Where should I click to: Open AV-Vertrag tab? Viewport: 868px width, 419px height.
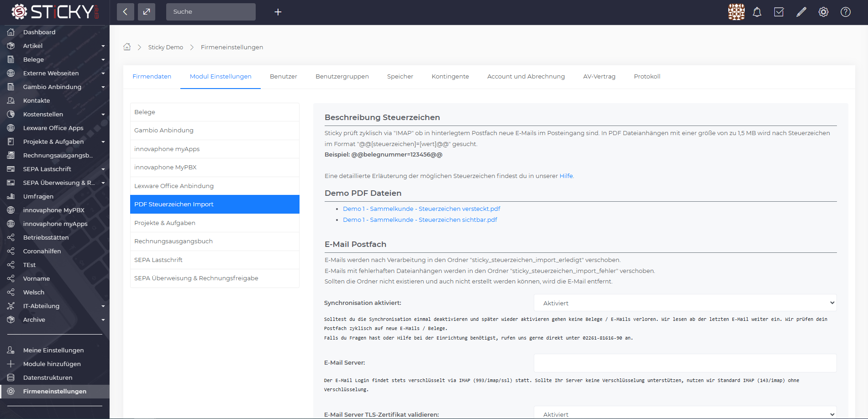[x=599, y=76]
